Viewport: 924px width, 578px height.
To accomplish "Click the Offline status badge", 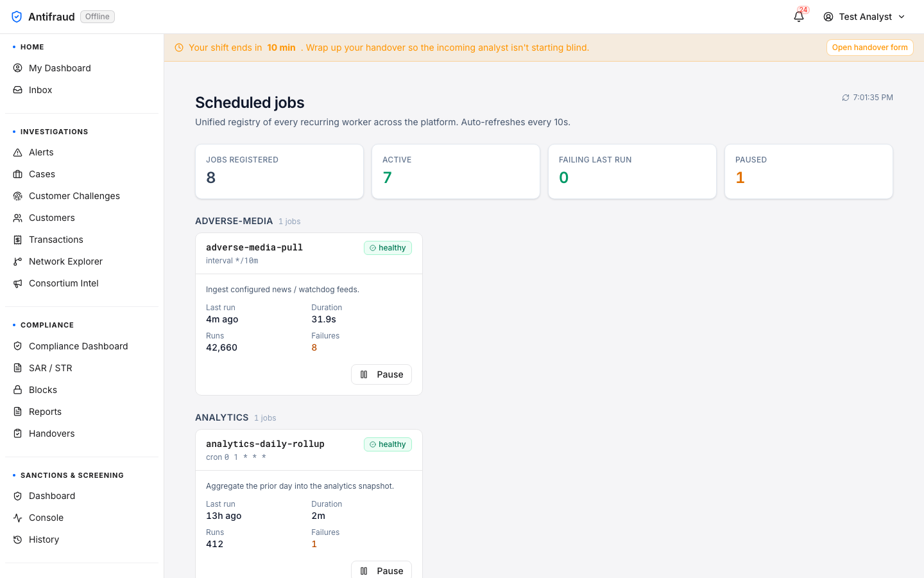I will pos(98,17).
